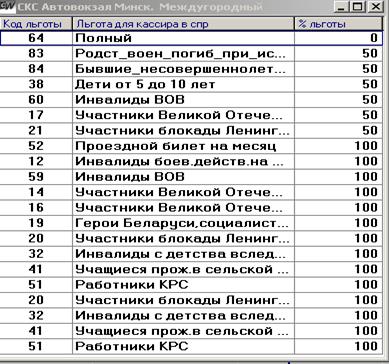This screenshot has width=389, height=364.
Task: Select the code cell 12
Action: point(36,161)
